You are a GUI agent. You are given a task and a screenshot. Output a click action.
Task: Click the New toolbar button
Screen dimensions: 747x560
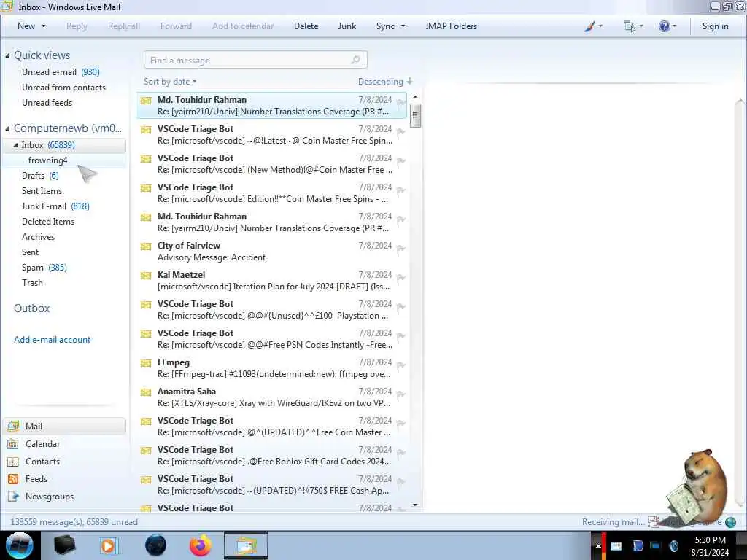pos(26,26)
